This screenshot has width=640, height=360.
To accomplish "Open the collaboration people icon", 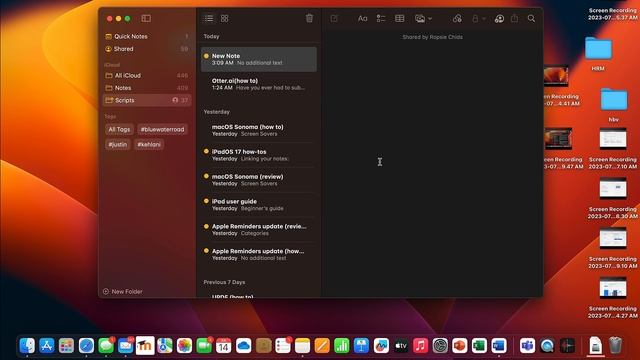I will pos(499,18).
